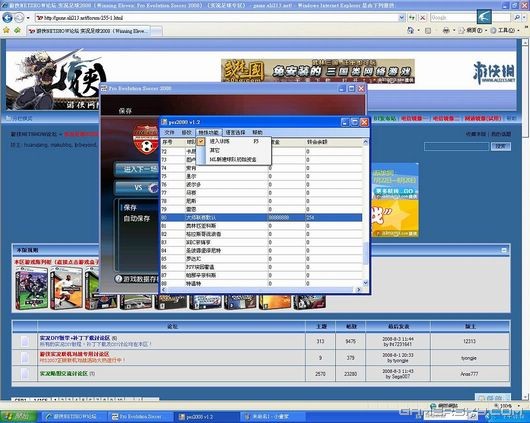Open moderator Anas777 profile link

point(469,374)
